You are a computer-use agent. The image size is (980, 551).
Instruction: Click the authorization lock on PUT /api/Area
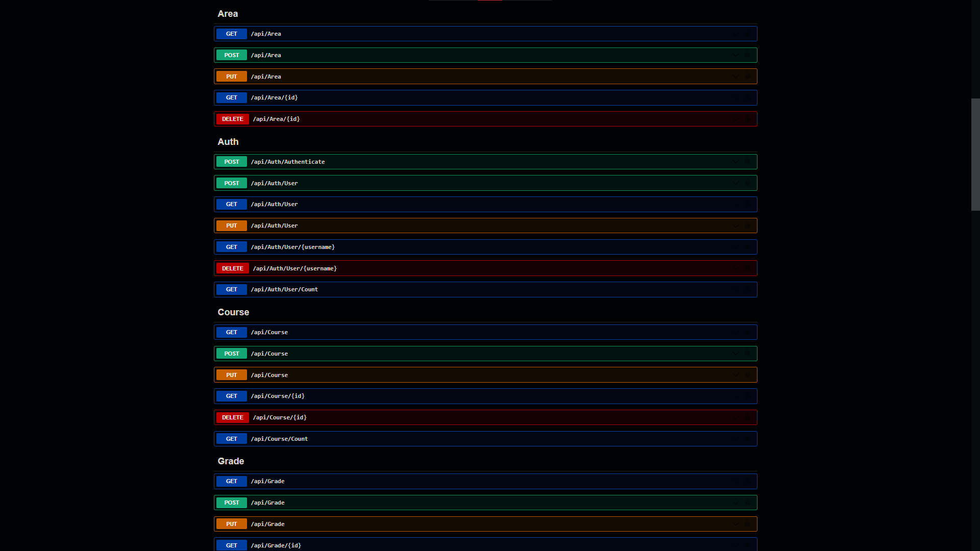747,77
